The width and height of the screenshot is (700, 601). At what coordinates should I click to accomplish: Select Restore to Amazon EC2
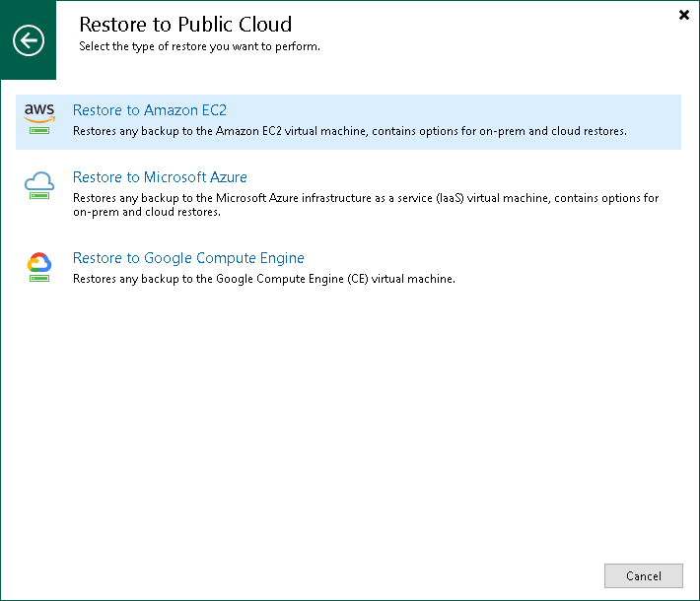click(x=150, y=110)
